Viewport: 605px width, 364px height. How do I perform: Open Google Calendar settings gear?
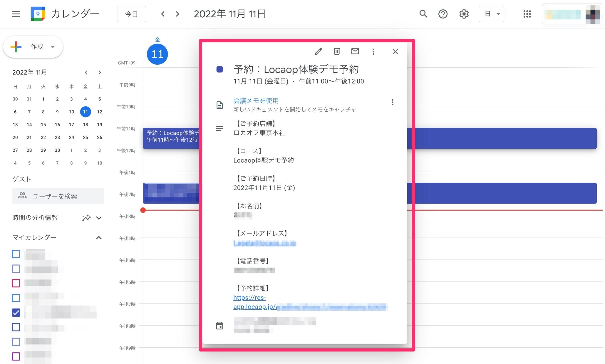(x=463, y=14)
